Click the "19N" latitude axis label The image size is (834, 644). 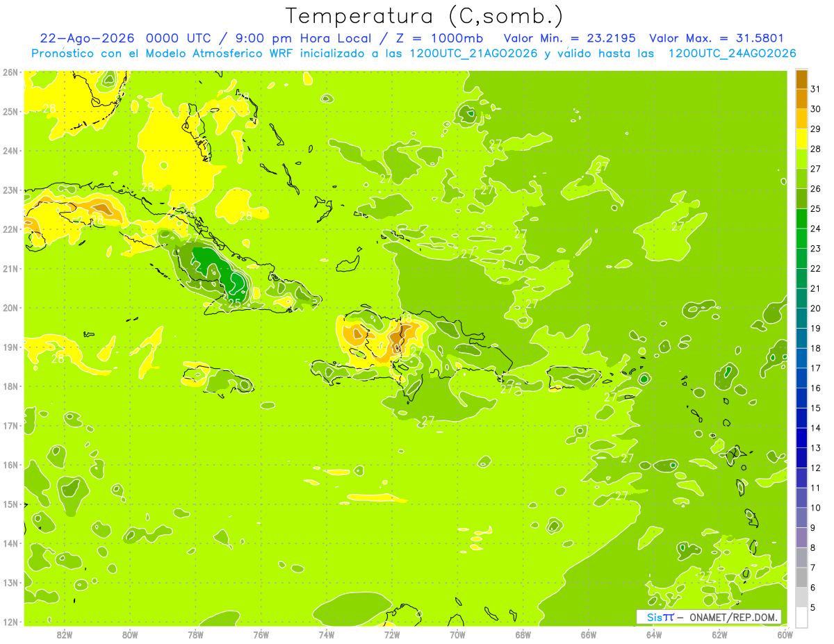(10, 347)
